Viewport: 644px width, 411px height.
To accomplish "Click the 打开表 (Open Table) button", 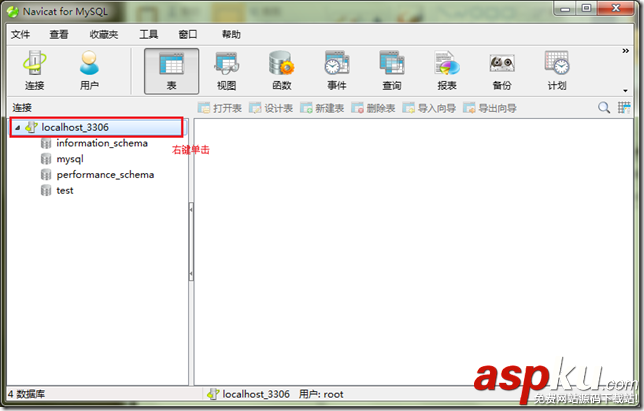I will (220, 108).
